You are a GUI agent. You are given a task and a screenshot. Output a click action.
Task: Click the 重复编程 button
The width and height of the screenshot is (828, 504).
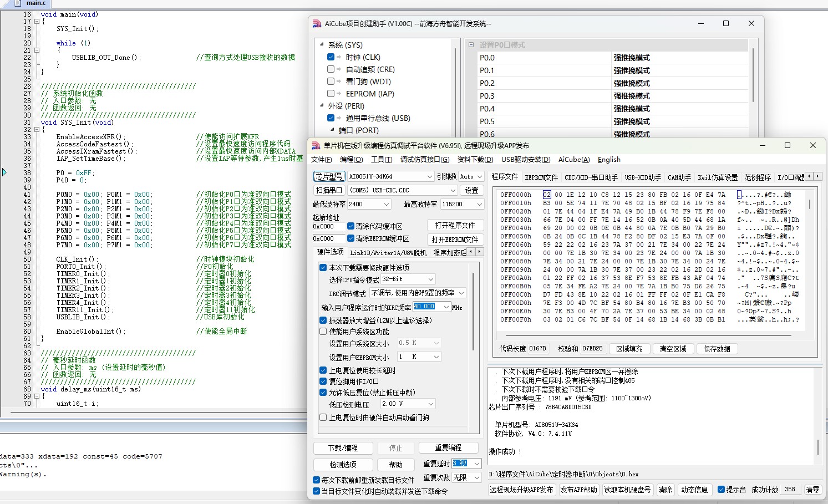pyautogui.click(x=448, y=448)
